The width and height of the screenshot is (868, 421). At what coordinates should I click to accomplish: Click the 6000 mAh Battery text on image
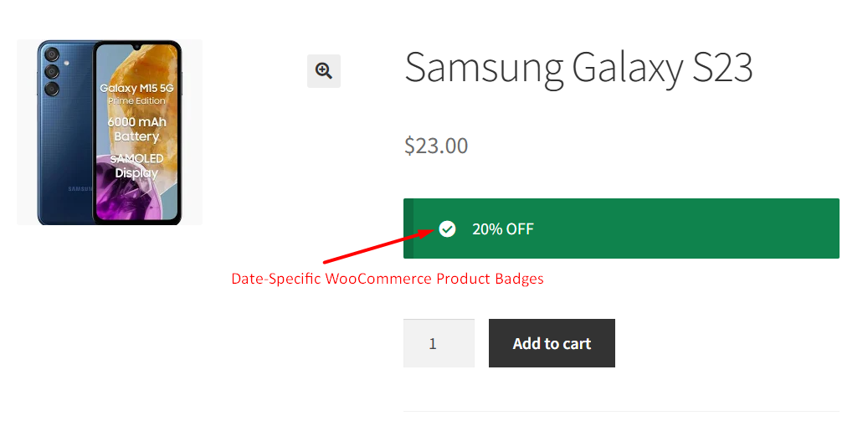(136, 129)
